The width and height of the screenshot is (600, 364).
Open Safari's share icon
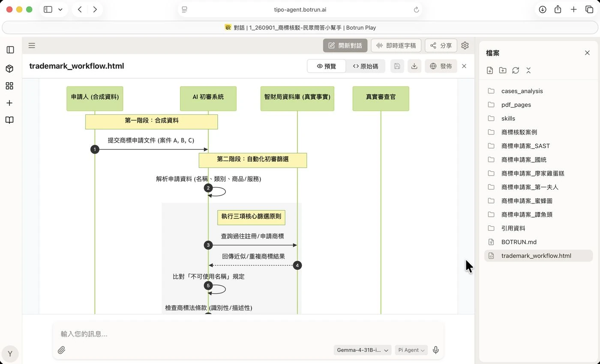point(558,9)
